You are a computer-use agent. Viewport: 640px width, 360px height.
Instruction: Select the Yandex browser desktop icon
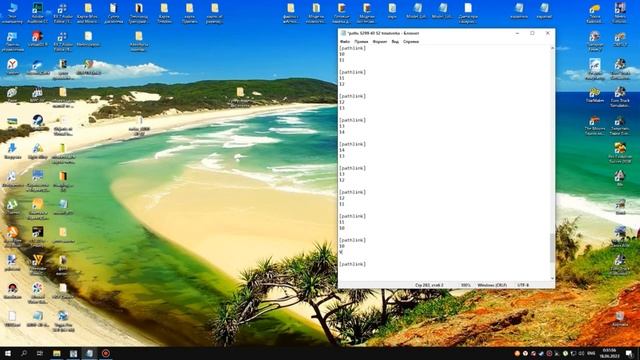pyautogui.click(x=12, y=67)
